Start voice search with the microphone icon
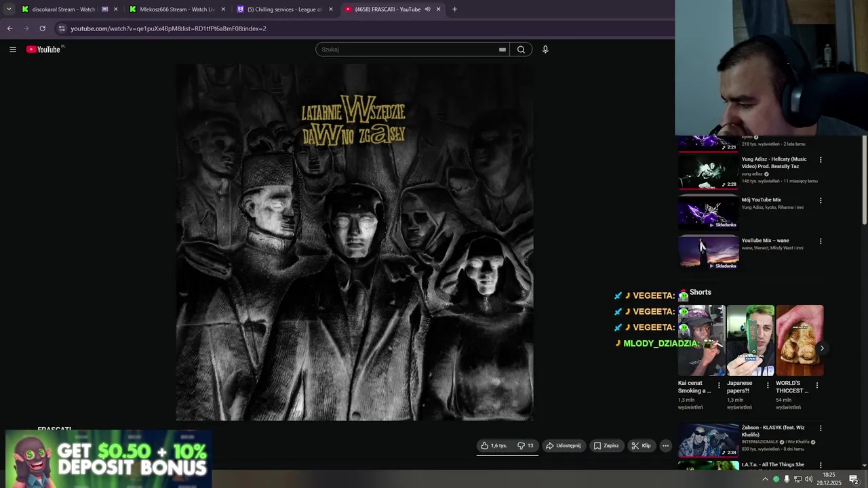The height and width of the screenshot is (488, 868). click(x=545, y=49)
